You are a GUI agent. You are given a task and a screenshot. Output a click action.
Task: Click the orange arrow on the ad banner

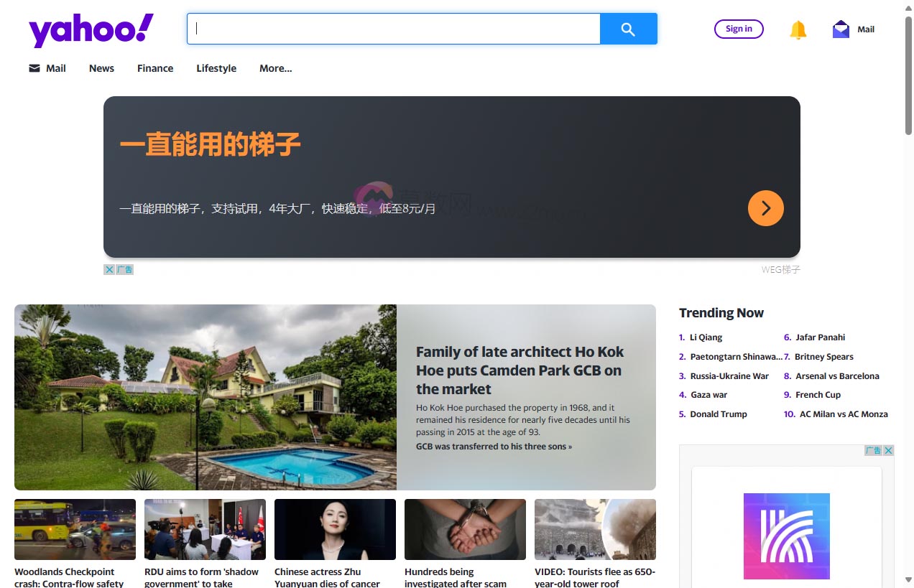[766, 208]
